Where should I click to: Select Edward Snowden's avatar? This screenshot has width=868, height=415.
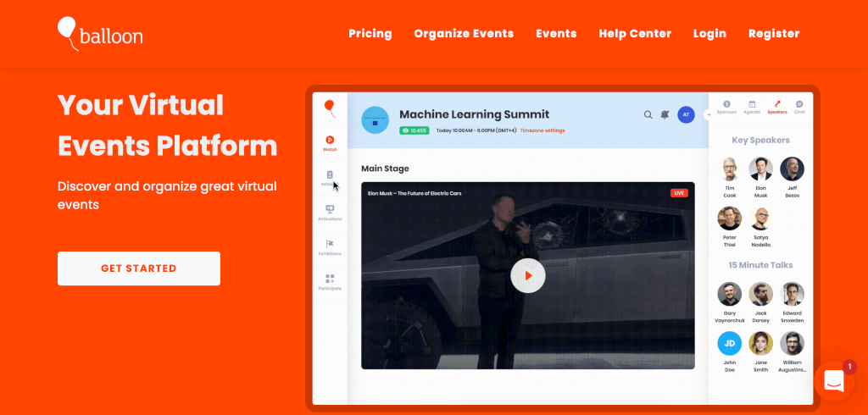click(x=793, y=294)
